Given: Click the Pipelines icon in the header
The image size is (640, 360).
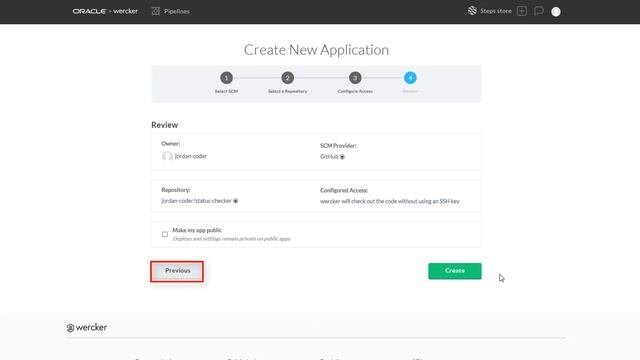Looking at the screenshot, I should point(156,11).
